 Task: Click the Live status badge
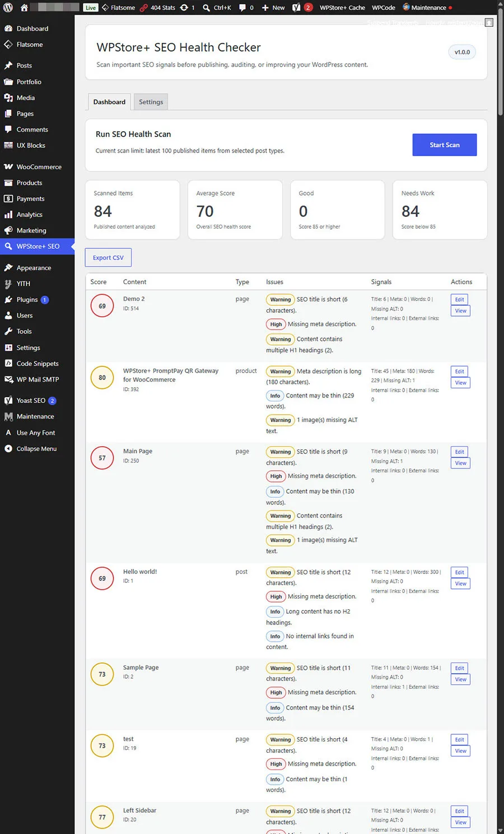[91, 8]
